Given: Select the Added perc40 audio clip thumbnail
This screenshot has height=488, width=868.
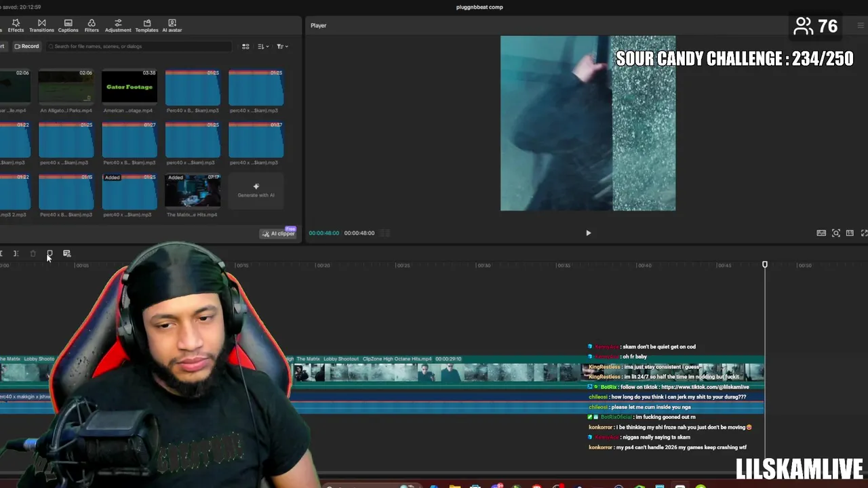Looking at the screenshot, I should pyautogui.click(x=130, y=191).
